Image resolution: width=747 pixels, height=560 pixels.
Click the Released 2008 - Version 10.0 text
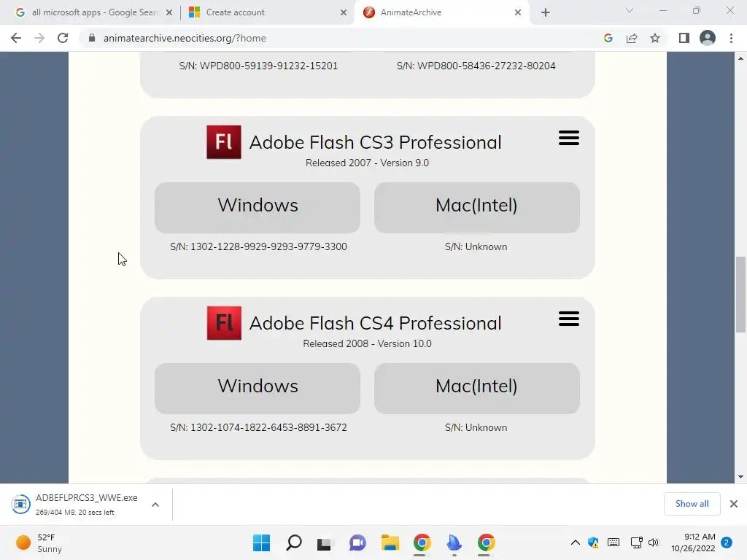(368, 344)
